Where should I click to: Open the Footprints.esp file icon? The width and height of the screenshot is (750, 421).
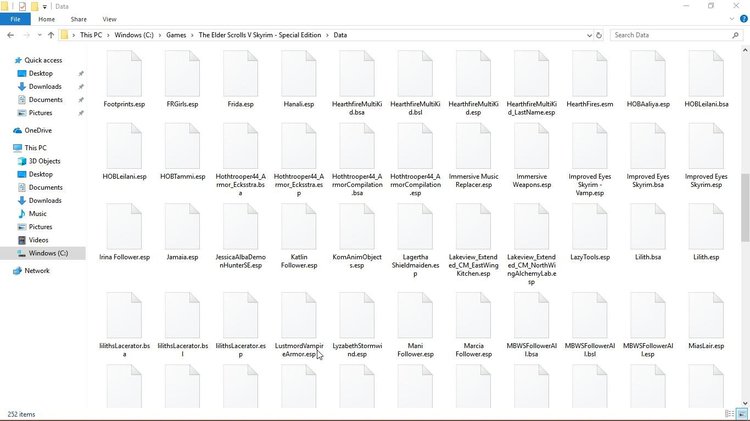pos(124,74)
